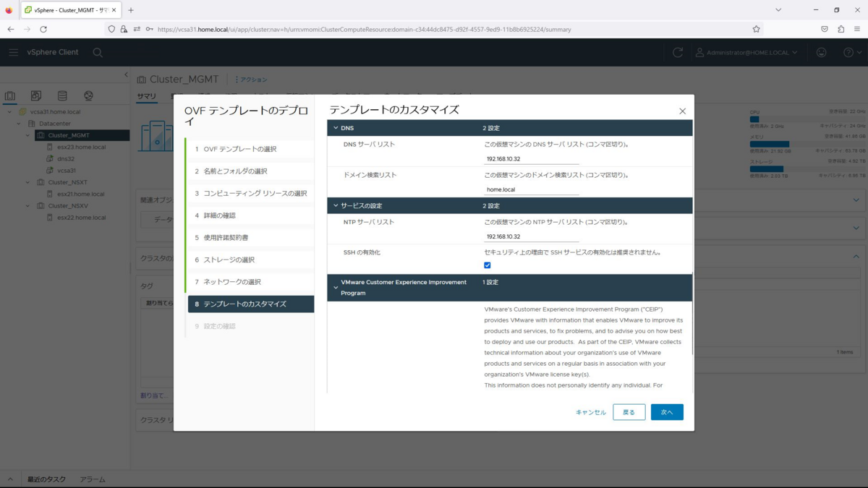This screenshot has height=488, width=868.
Task: Collapse the inventory sidebar panel
Action: [x=126, y=74]
